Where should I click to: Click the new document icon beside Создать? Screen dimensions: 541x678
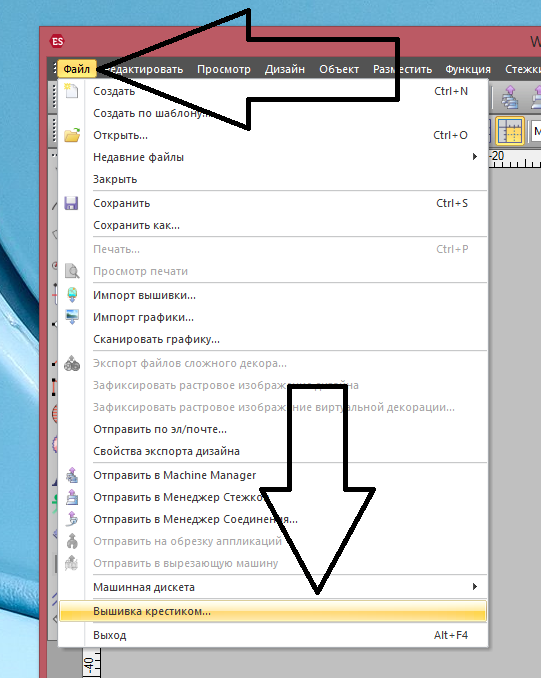coord(71,91)
